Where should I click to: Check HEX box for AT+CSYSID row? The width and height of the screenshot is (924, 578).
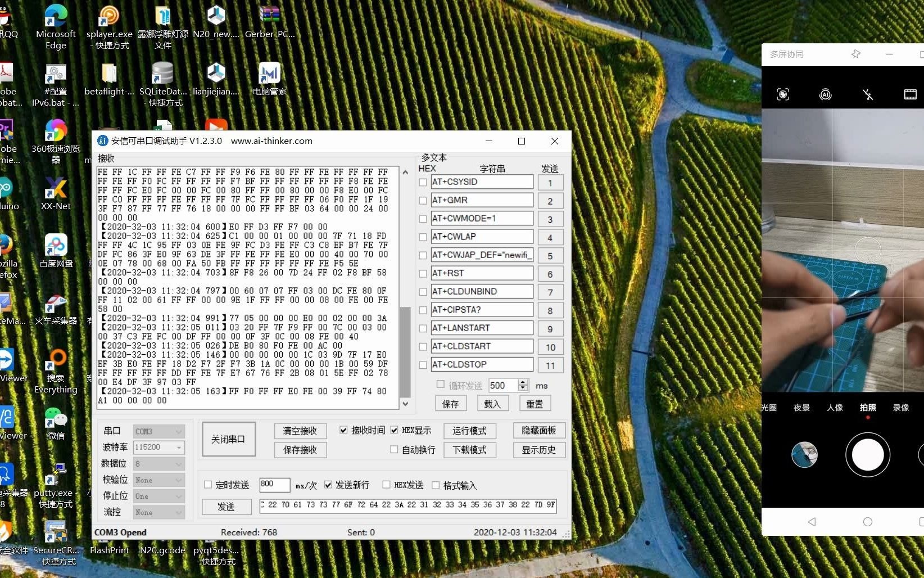pos(423,182)
